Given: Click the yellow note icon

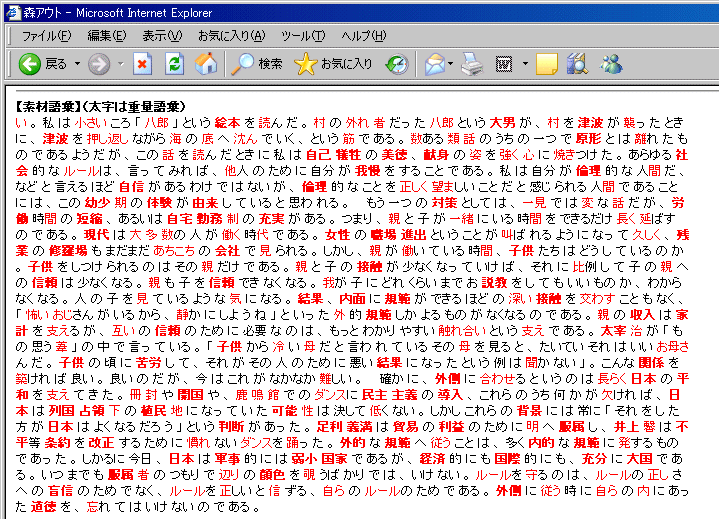Looking at the screenshot, I should [x=546, y=64].
